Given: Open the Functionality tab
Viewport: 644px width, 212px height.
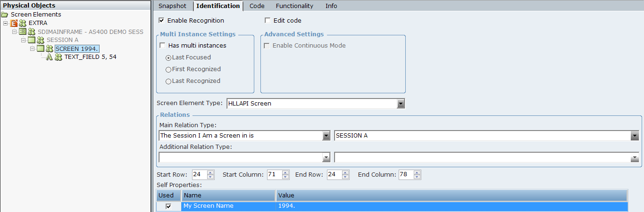Looking at the screenshot, I should click(294, 6).
